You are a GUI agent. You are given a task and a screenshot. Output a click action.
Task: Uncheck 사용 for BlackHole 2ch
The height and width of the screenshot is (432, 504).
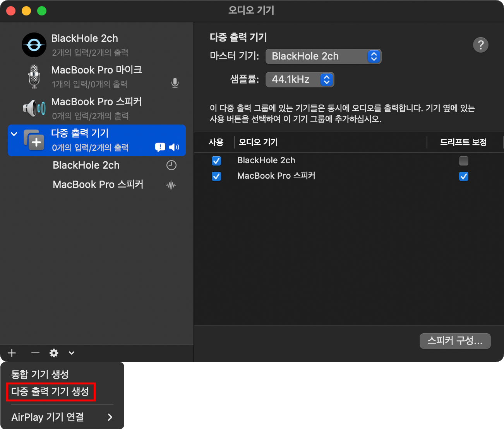pyautogui.click(x=216, y=161)
